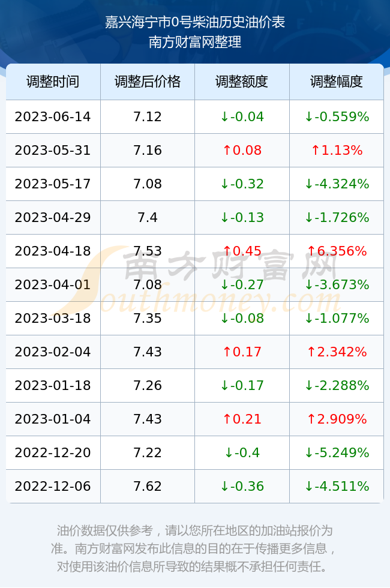Click the title 嘉兴海宁市0号柴油历史油价表
Screen dimensions: 390x588
click(195, 23)
